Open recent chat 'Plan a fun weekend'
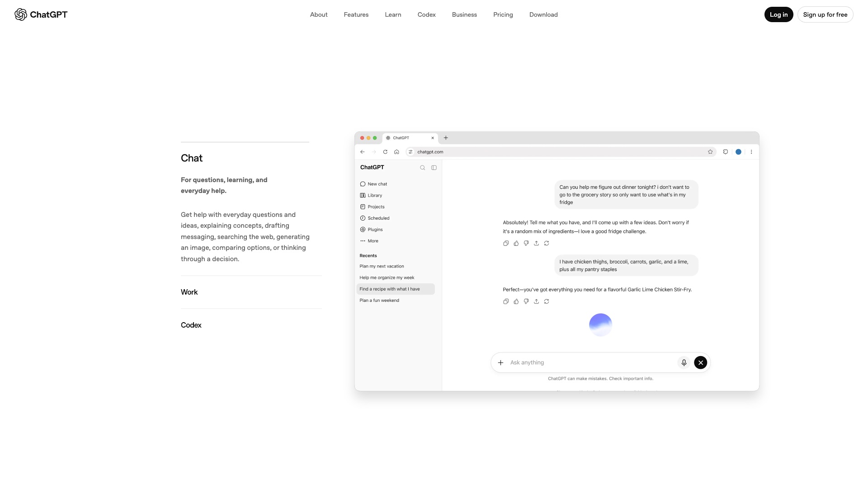The width and height of the screenshot is (868, 488). pos(379,300)
